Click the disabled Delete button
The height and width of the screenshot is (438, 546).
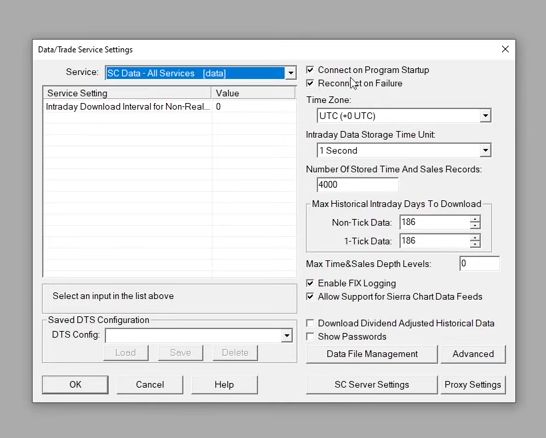[x=235, y=353]
